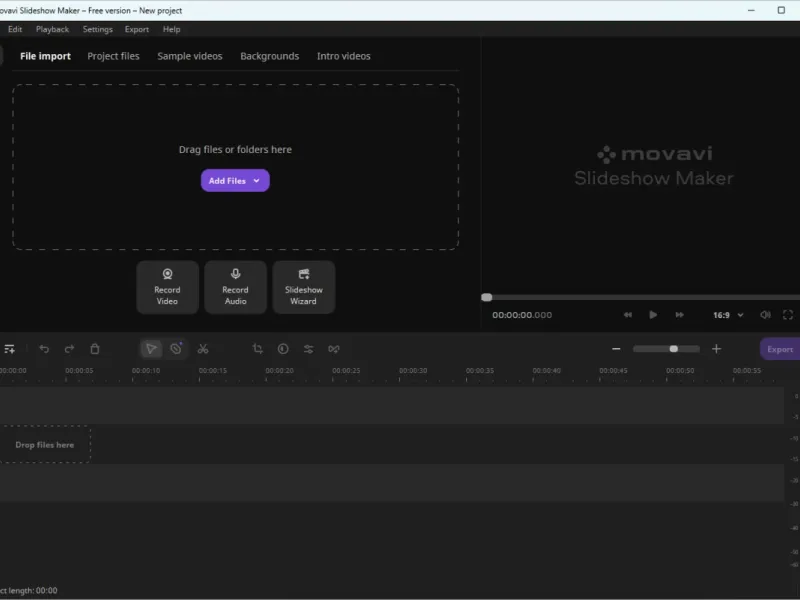
Task: Click the Drop files here area
Action: coord(45,445)
